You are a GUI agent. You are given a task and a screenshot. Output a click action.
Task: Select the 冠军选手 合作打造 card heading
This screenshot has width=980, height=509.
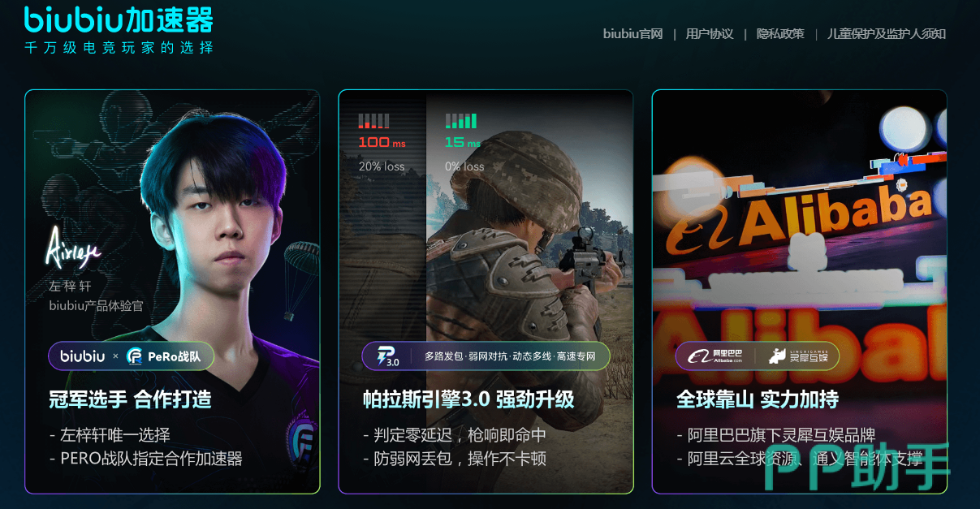click(x=130, y=399)
